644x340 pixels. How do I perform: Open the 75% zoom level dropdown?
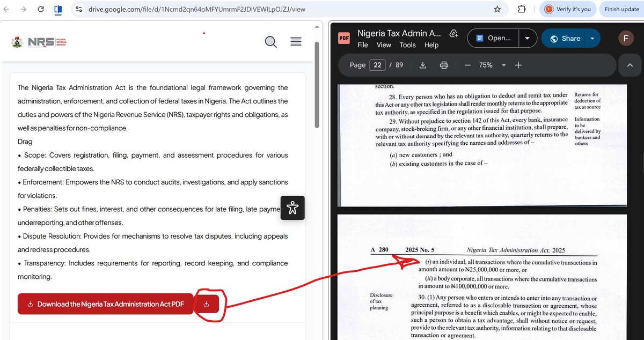493,65
